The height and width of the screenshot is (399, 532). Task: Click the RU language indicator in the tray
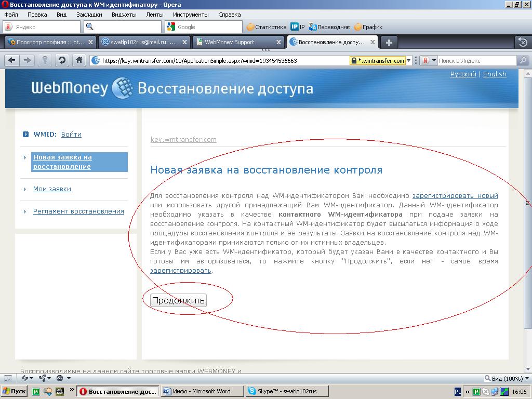point(457,392)
